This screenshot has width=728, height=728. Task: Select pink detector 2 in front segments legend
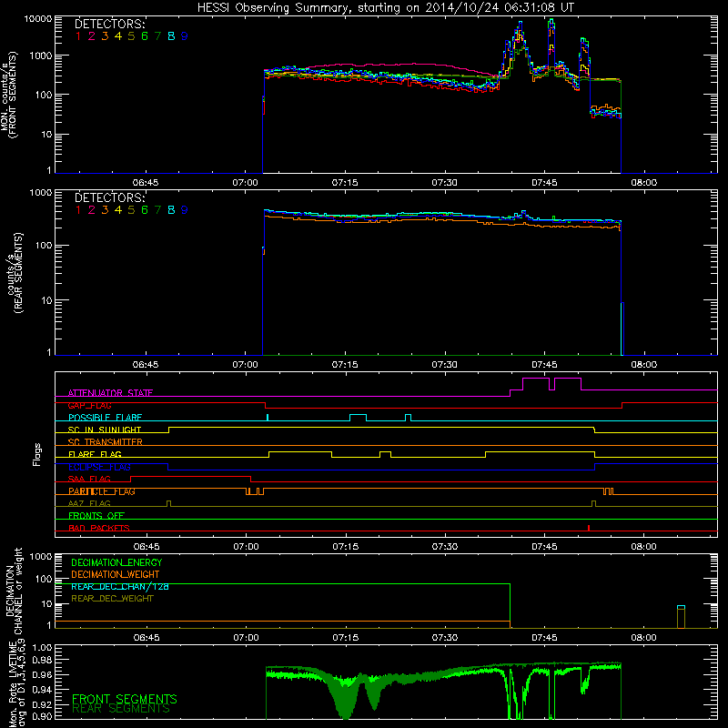(92, 36)
